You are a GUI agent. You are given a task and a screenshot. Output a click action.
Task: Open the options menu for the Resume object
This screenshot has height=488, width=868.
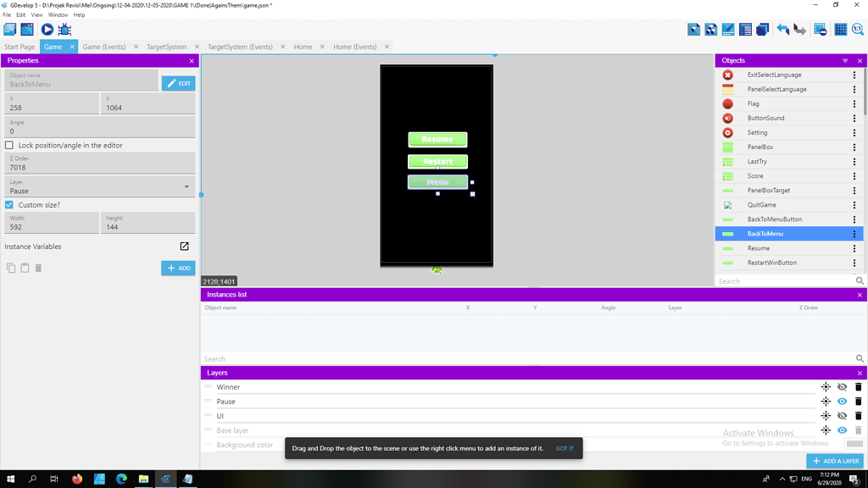click(x=854, y=247)
